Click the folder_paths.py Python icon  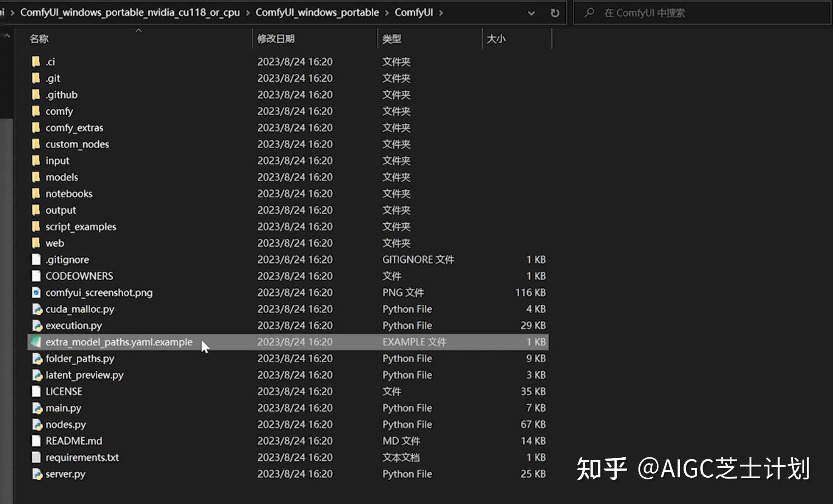tap(37, 359)
